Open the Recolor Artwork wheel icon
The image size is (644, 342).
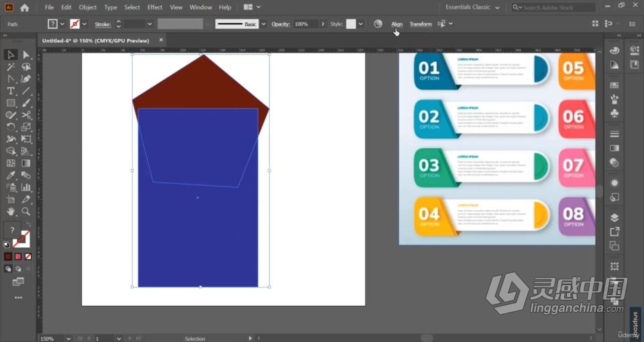378,24
